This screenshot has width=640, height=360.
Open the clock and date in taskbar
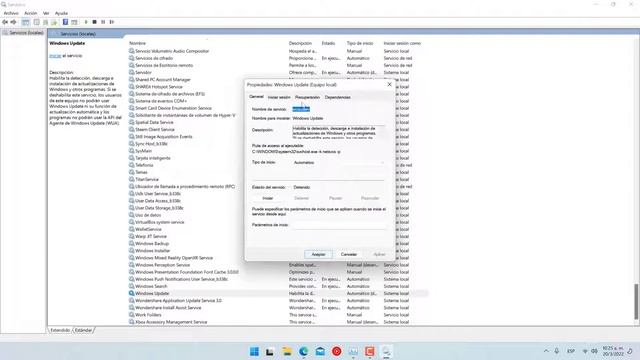click(x=613, y=351)
